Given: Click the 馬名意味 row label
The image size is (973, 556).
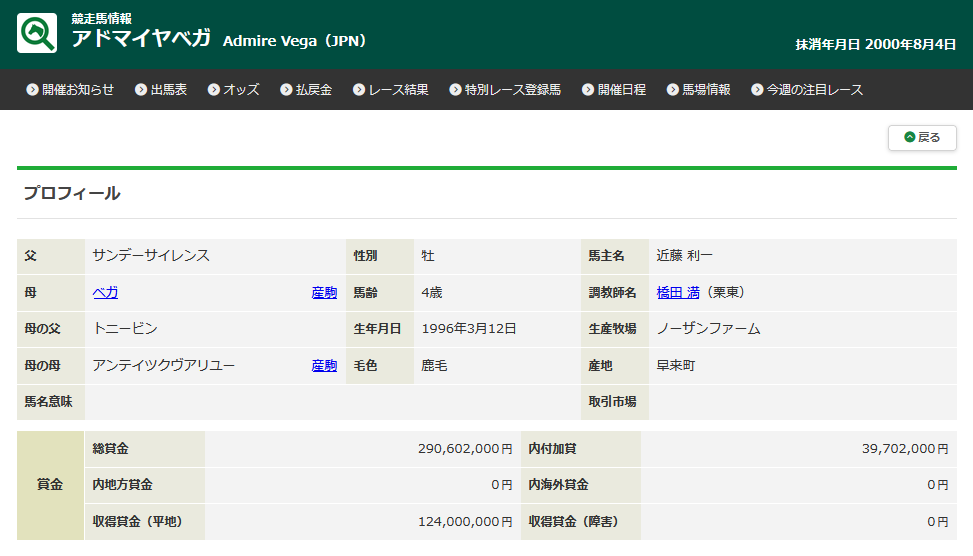Looking at the screenshot, I should tap(48, 401).
